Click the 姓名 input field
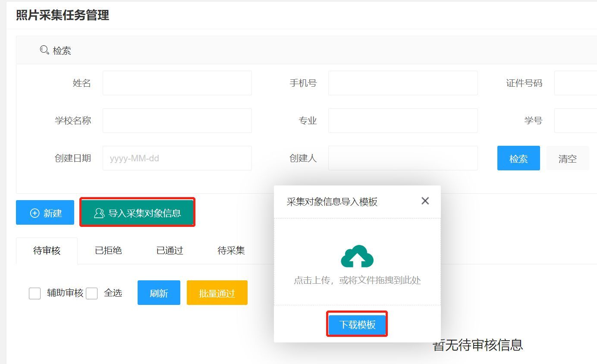The height and width of the screenshot is (364, 597). (177, 83)
